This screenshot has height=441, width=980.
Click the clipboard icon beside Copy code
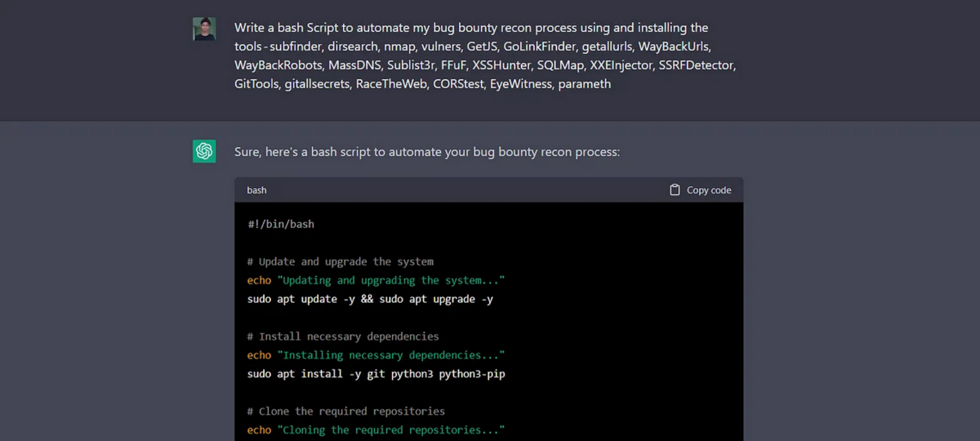click(x=675, y=189)
